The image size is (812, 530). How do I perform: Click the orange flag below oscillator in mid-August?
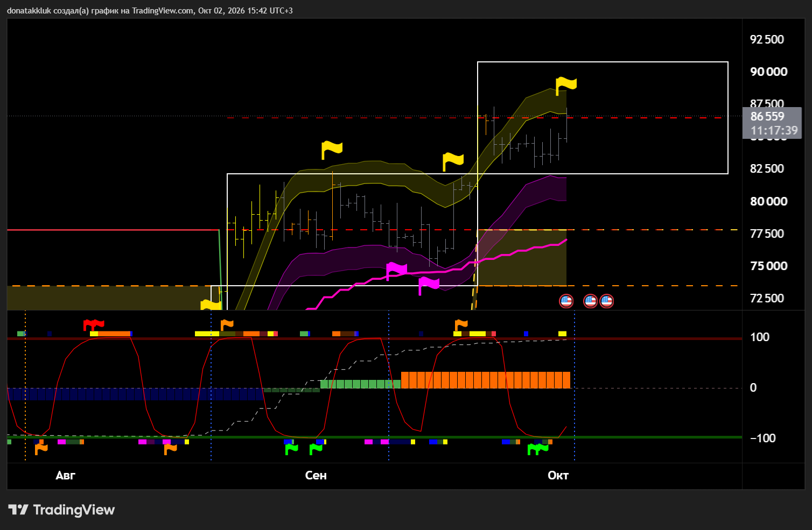pyautogui.click(x=170, y=449)
